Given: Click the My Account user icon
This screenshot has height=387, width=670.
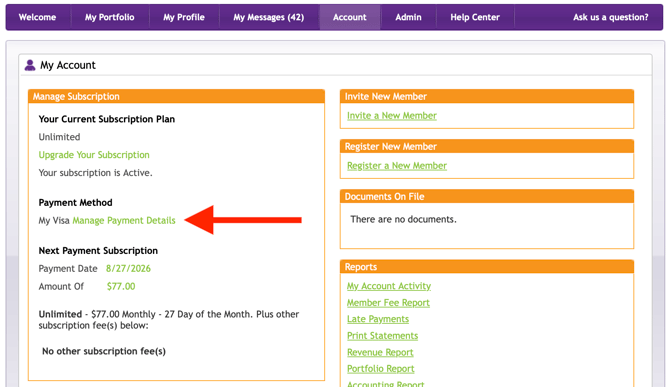Looking at the screenshot, I should tap(29, 65).
